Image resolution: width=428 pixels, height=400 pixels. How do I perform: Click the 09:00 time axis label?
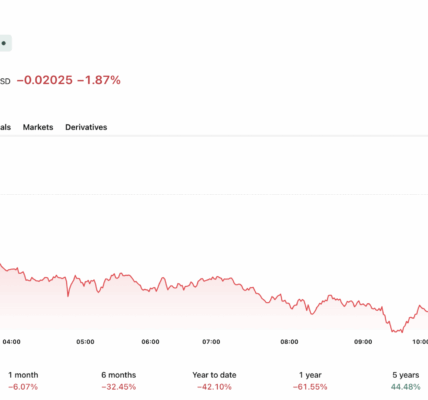pyautogui.click(x=363, y=342)
